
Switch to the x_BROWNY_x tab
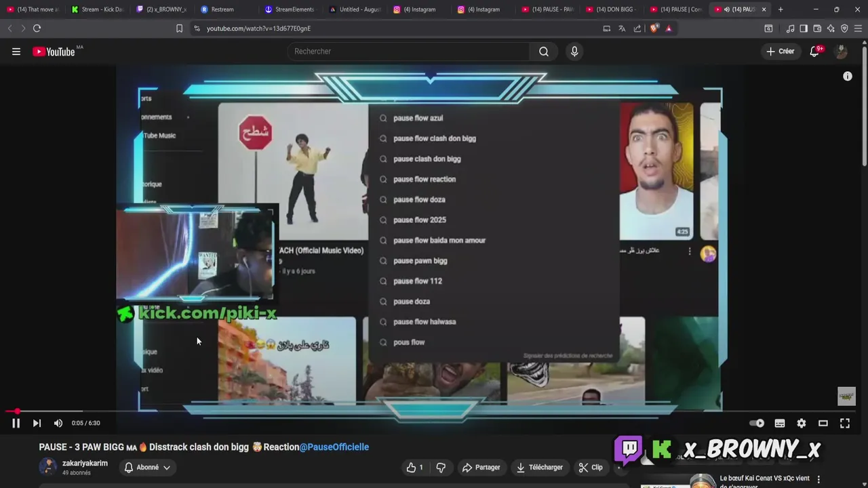click(162, 9)
